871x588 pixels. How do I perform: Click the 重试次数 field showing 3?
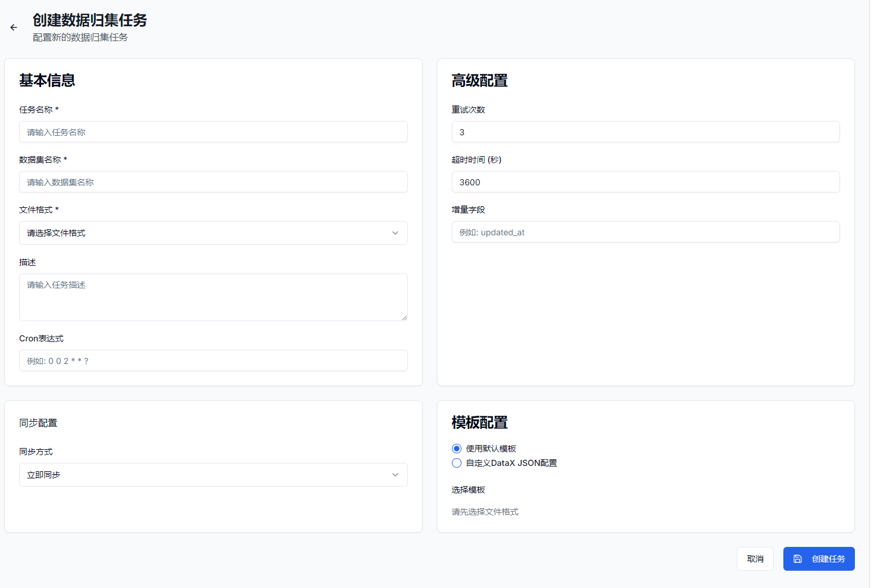(646, 132)
